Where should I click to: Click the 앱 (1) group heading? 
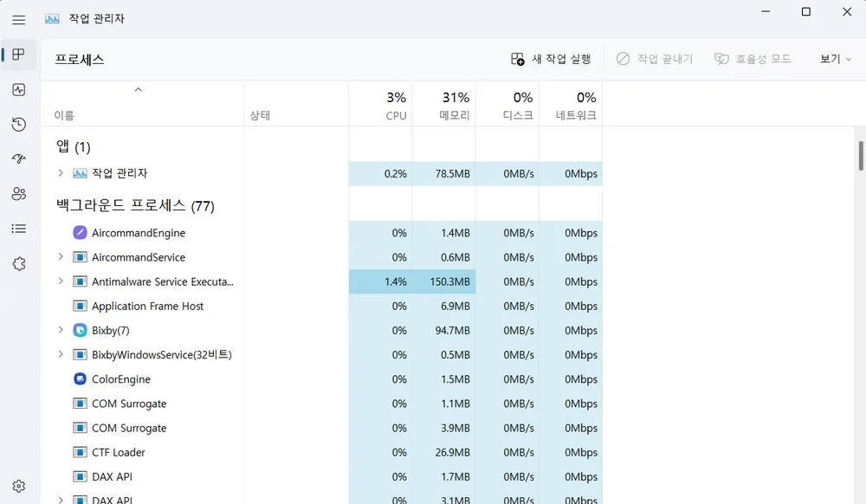pos(74,146)
